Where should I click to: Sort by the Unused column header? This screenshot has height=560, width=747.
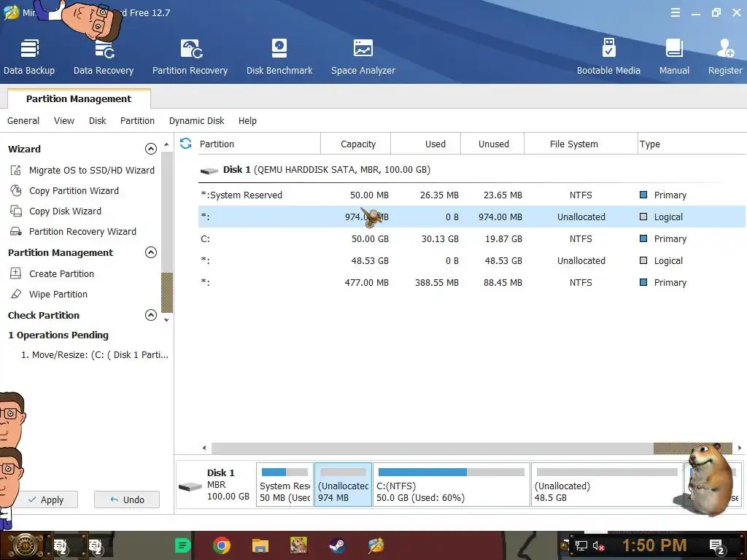click(x=492, y=144)
